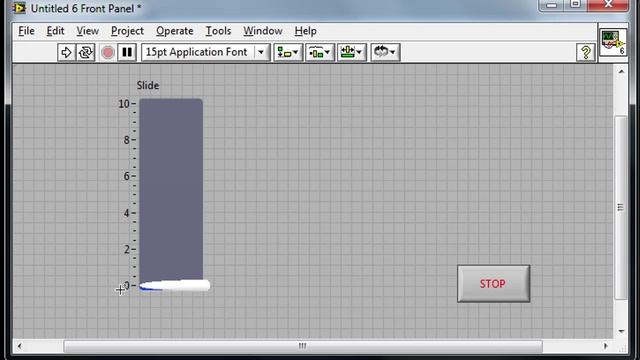640x360 pixels.
Task: Maximize the Front Panel window
Action: pos(576,5)
